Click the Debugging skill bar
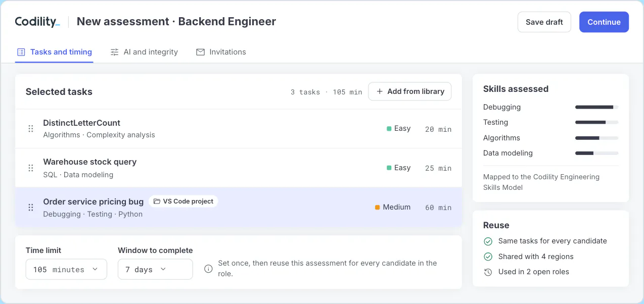Screen dimensions: 644x304 596,107
